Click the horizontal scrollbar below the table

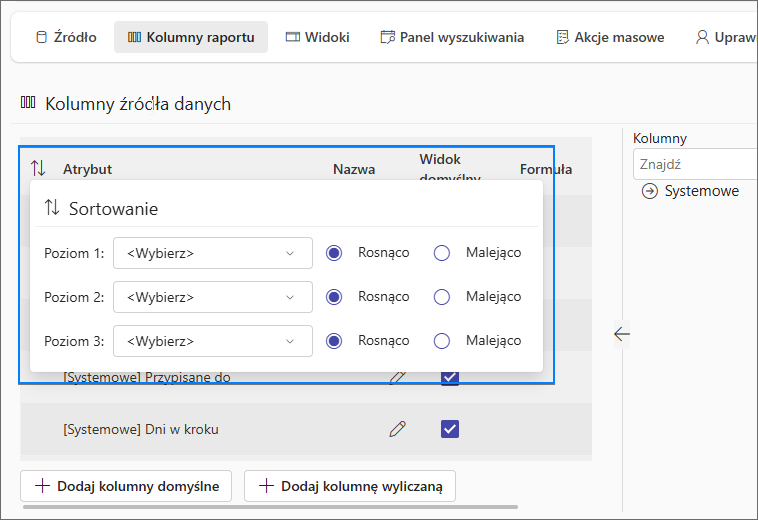click(270, 507)
